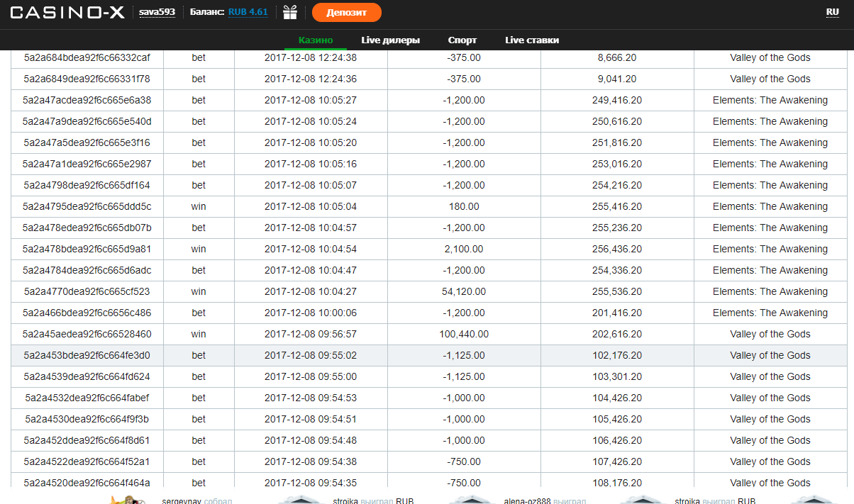The width and height of the screenshot is (854, 504).
Task: Click the 2,100.00 win amount
Action: (x=464, y=249)
